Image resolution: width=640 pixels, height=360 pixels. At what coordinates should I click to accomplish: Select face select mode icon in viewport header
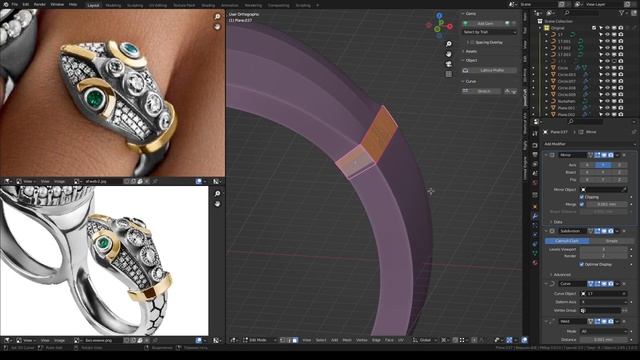tap(295, 340)
